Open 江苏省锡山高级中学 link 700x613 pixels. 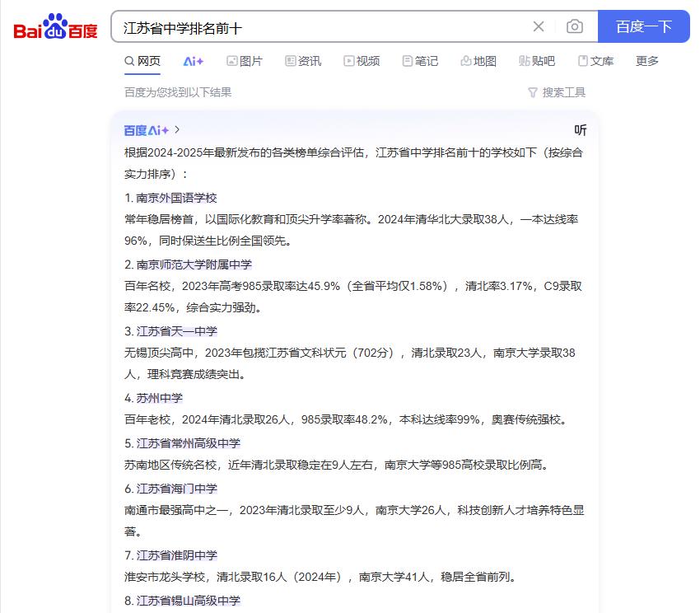pos(188,601)
